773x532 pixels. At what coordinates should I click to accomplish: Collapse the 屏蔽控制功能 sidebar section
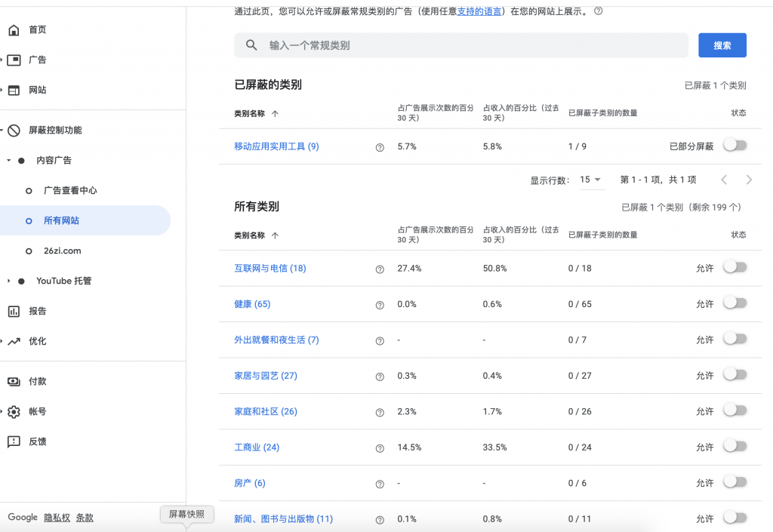(2, 131)
